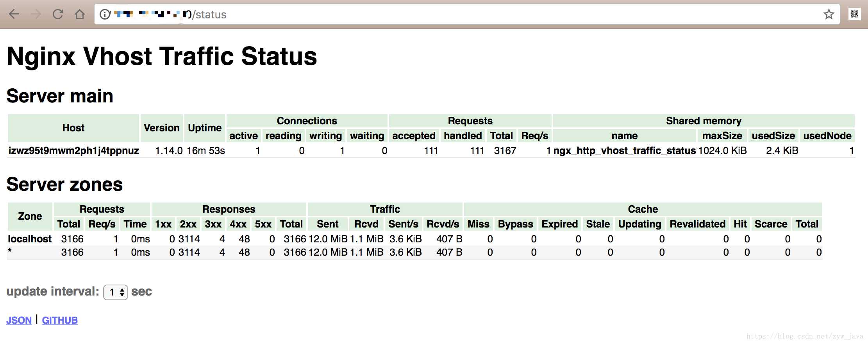Click 407 B Rcvd/s in localhost row
868x344 pixels.
[449, 239]
